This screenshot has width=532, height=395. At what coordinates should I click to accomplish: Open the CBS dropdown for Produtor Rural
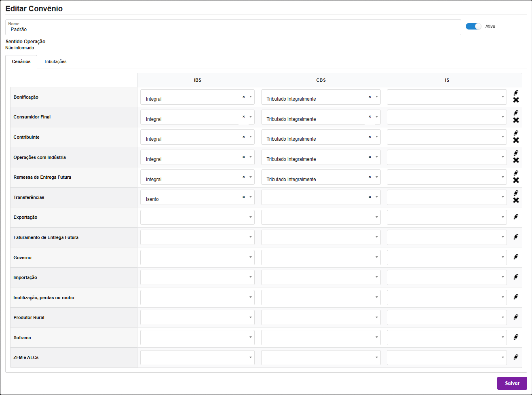[321, 317]
